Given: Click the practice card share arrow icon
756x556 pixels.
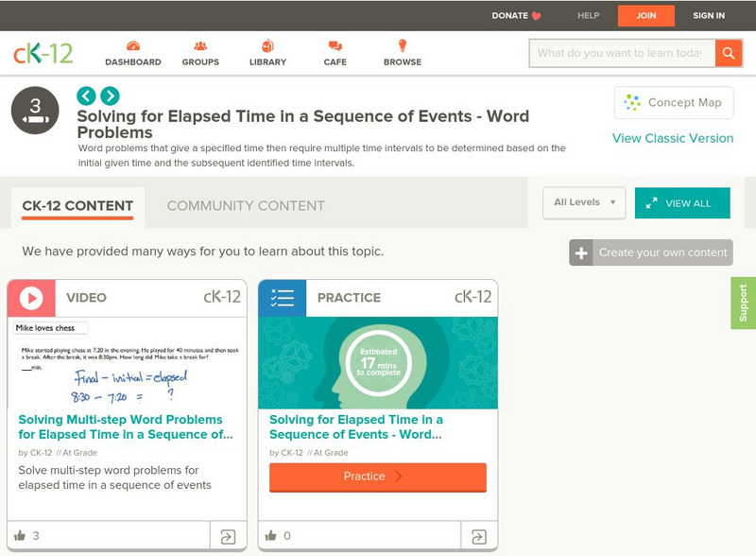Looking at the screenshot, I should point(479,537).
